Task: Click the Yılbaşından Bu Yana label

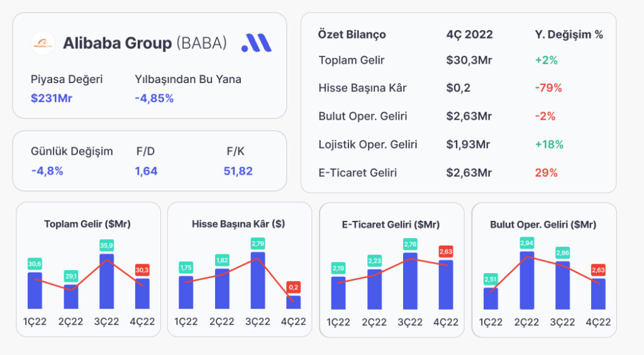Action: click(188, 79)
